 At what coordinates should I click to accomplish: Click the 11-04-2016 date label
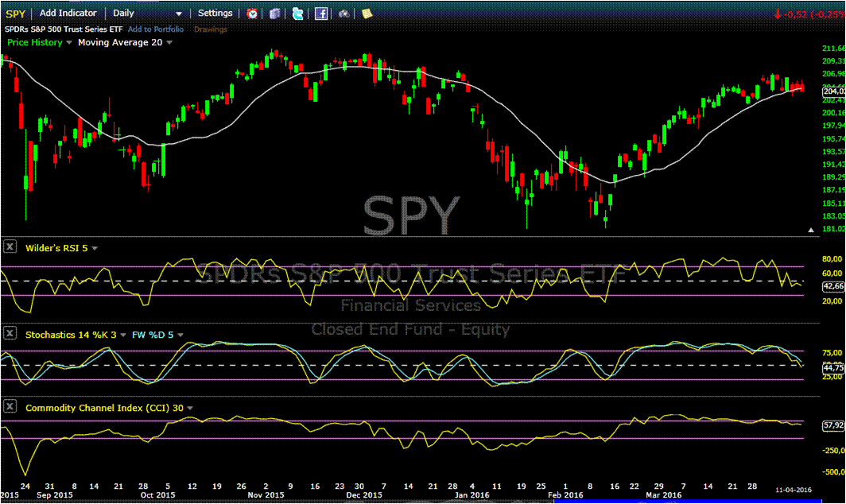point(794,490)
